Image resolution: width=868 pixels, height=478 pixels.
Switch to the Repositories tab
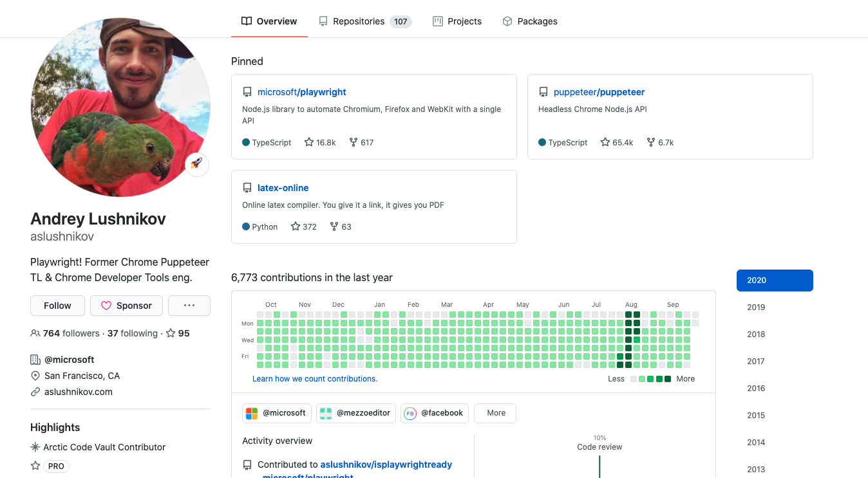365,21
